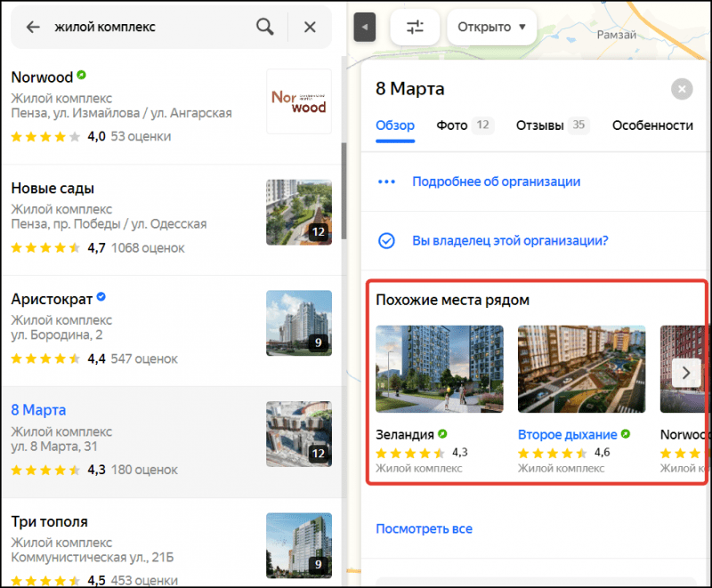The image size is (712, 588).
Task: Select the Особенности tab
Action: pos(652,125)
